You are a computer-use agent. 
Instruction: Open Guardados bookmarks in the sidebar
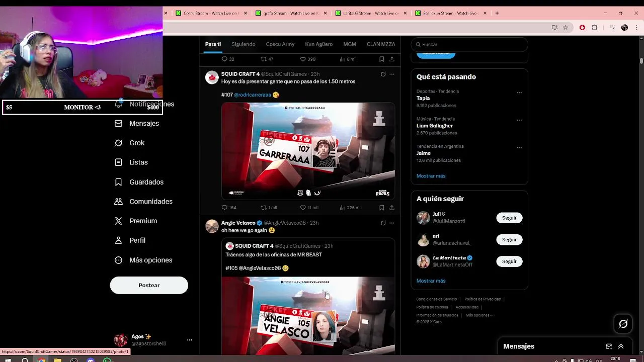click(x=139, y=182)
